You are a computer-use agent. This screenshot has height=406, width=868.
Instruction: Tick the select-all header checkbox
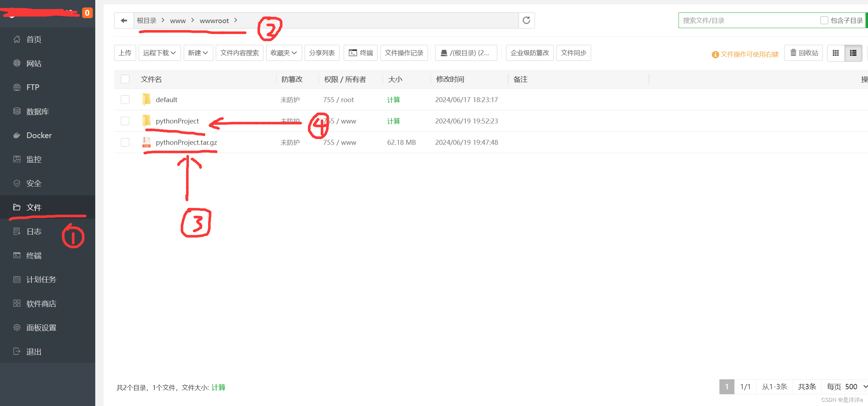(x=125, y=79)
